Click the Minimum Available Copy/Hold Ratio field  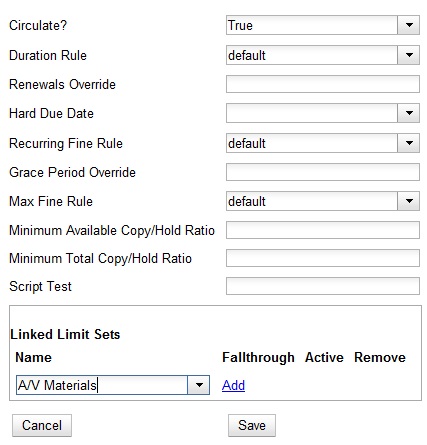pos(323,230)
